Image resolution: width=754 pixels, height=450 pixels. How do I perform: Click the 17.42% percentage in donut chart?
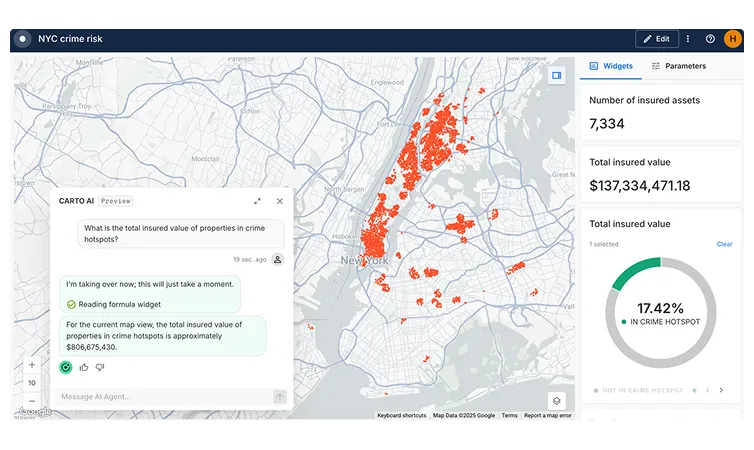[x=660, y=308]
